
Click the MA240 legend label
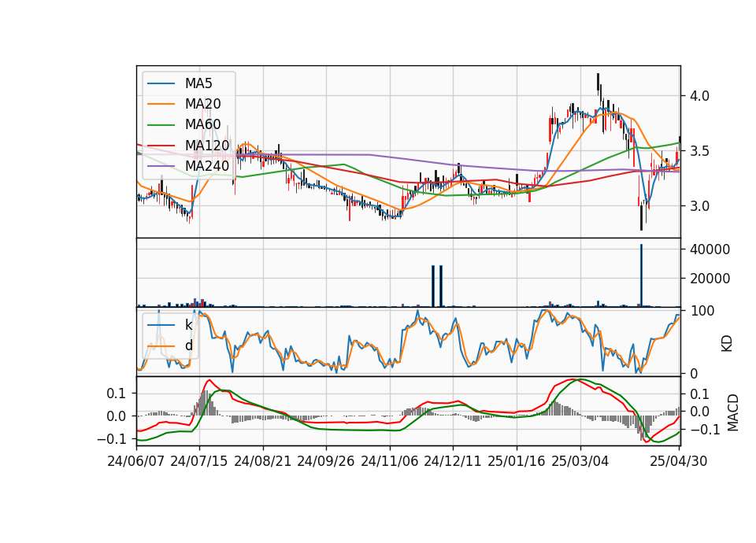pos(207,166)
